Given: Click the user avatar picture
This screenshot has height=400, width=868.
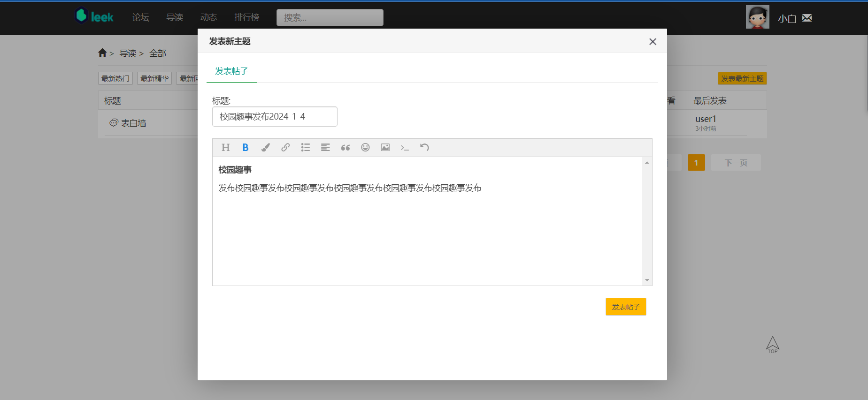Looking at the screenshot, I should point(758,17).
